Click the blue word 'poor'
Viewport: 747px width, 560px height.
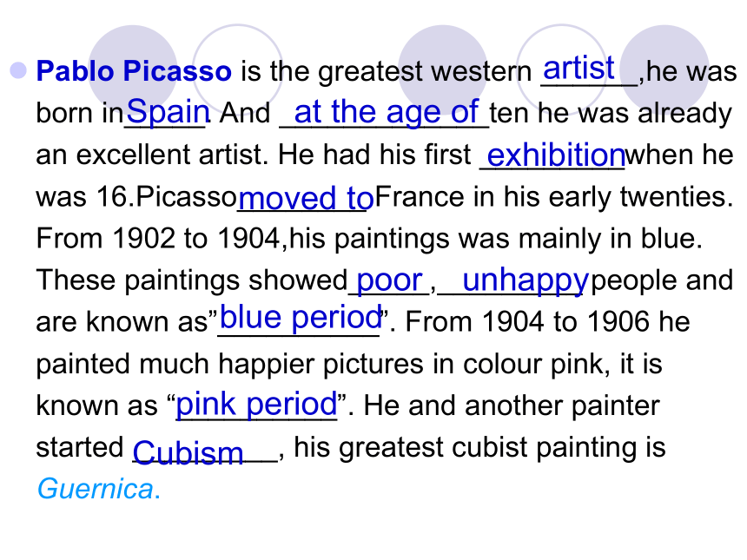point(390,280)
